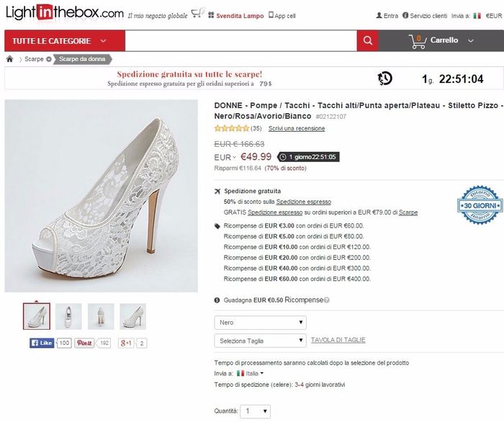The height and width of the screenshot is (422, 504).
Task: Open the Seleziona Taglia size dropdown
Action: pos(261,341)
